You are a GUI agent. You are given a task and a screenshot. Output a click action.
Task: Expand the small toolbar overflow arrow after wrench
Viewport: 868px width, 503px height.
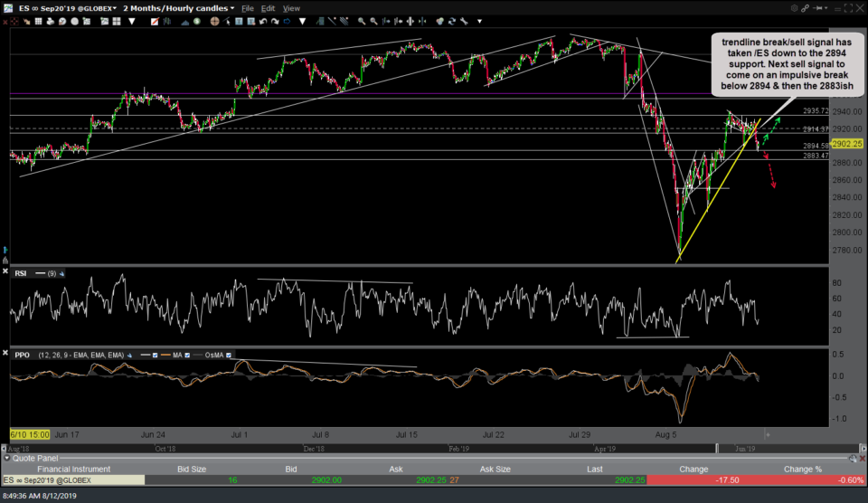[x=479, y=22]
